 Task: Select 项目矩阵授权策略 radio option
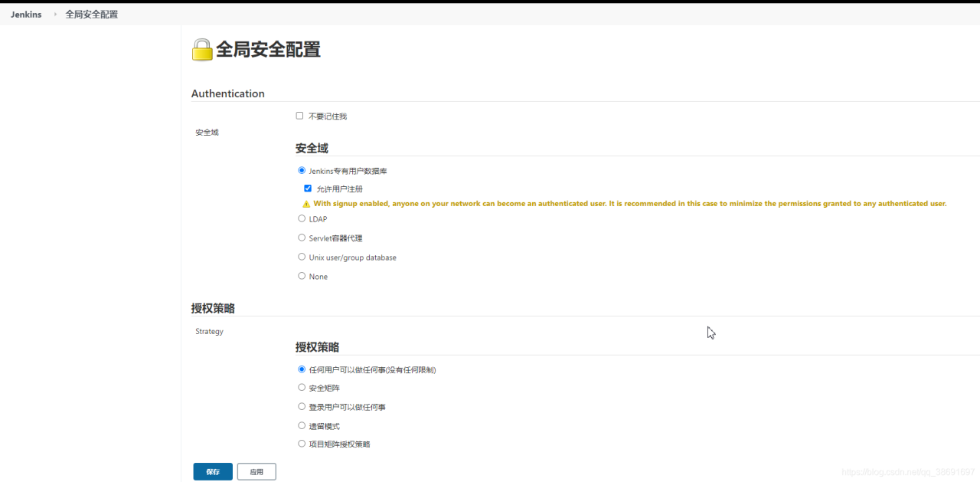tap(302, 444)
